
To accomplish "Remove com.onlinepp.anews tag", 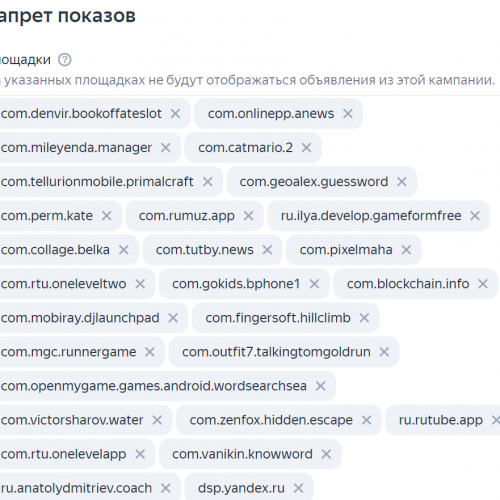I will click(348, 114).
